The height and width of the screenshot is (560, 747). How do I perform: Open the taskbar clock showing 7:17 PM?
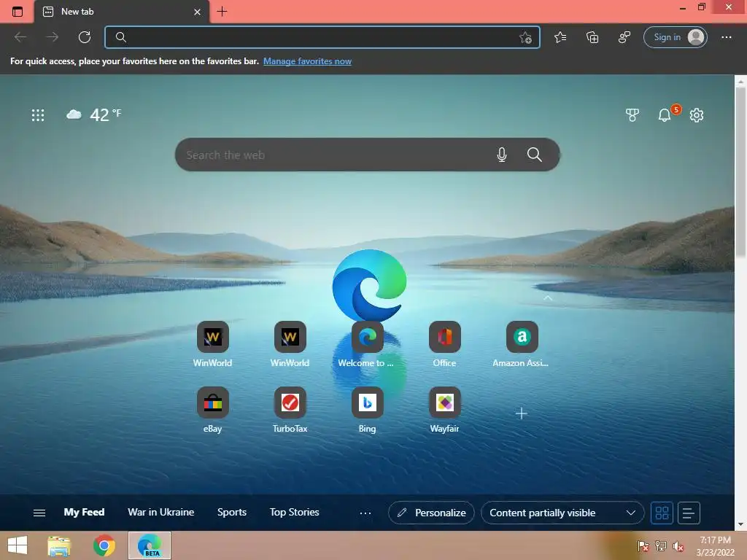pyautogui.click(x=715, y=546)
